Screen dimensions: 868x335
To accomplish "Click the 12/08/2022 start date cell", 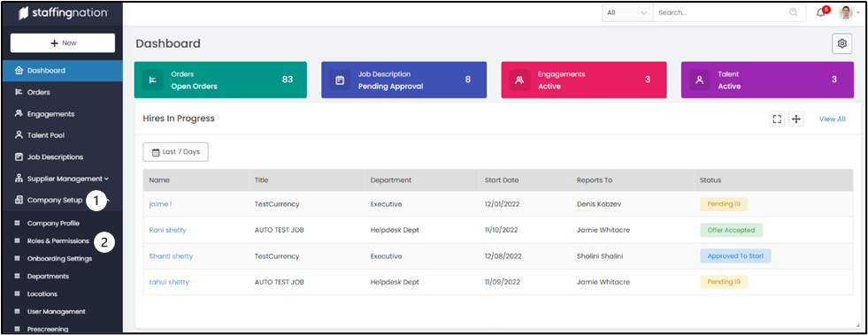I will [503, 256].
